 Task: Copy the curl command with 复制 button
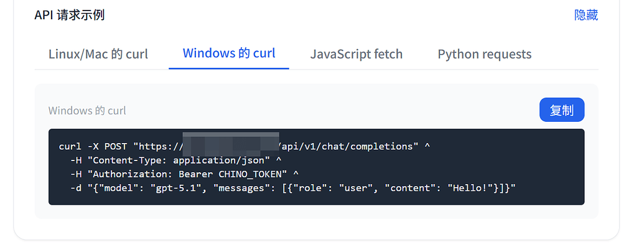(x=561, y=110)
